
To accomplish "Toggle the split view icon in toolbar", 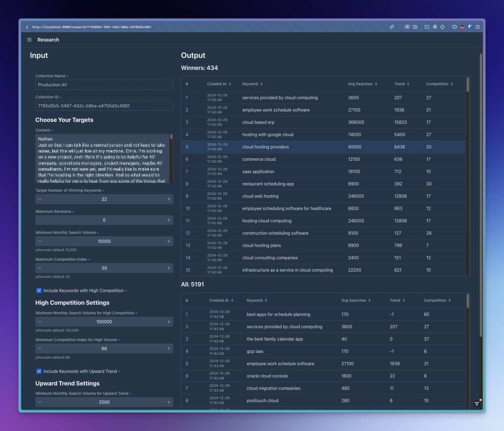I will click(478, 27).
